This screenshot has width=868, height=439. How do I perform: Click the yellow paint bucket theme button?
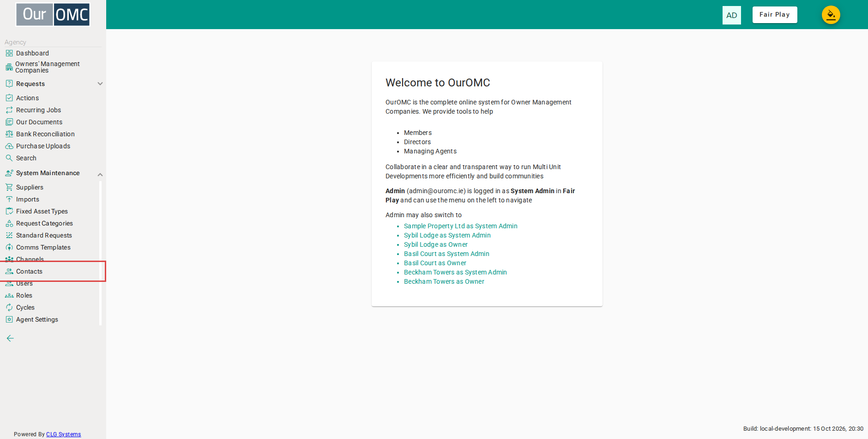point(831,15)
